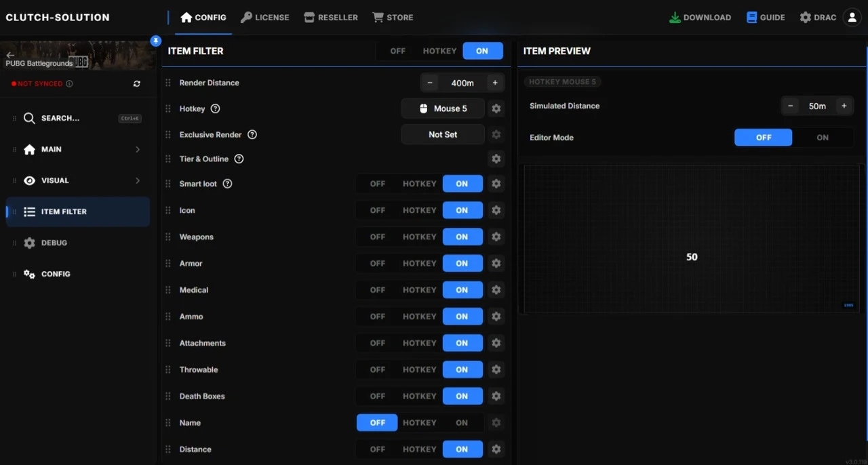This screenshot has width=868, height=465.
Task: Expand the VISUAL sidebar section
Action: point(78,180)
